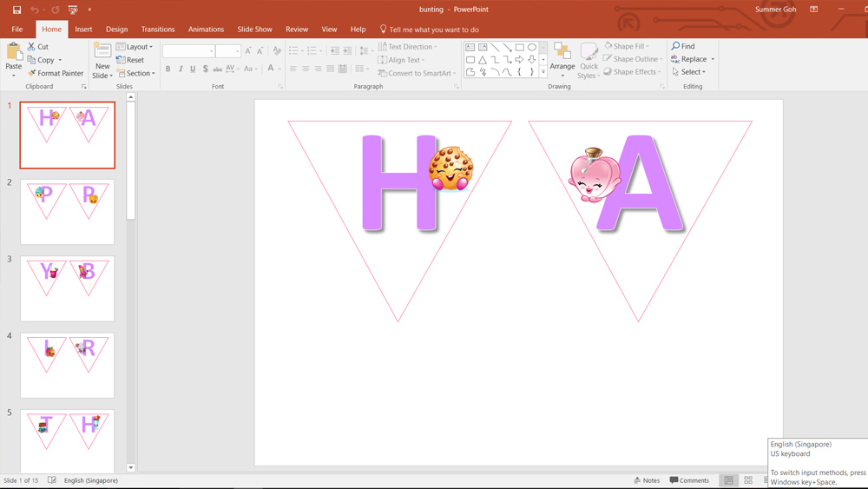Click spell check icon in status bar
868x489 pixels.
51,480
